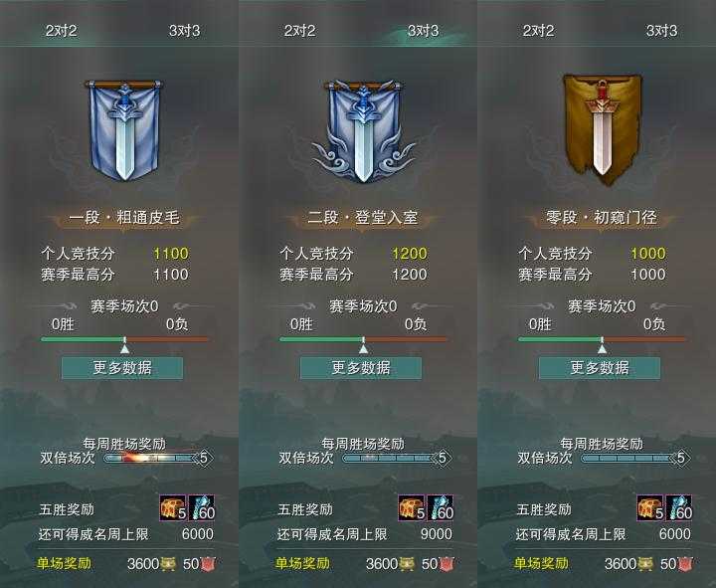Open 更多数据 in the 零段 panel
This screenshot has height=588, width=716.
pos(600,368)
